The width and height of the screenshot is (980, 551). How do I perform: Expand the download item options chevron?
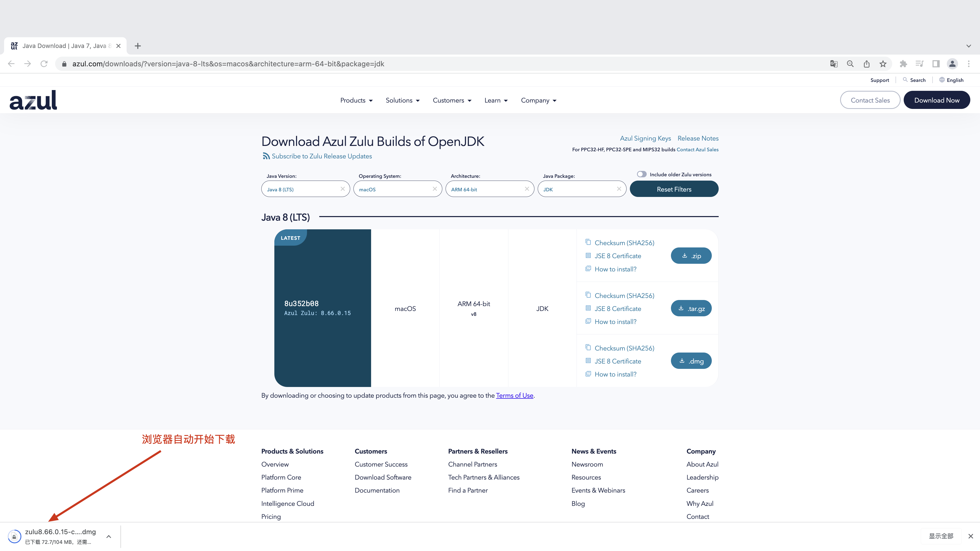pos(108,536)
